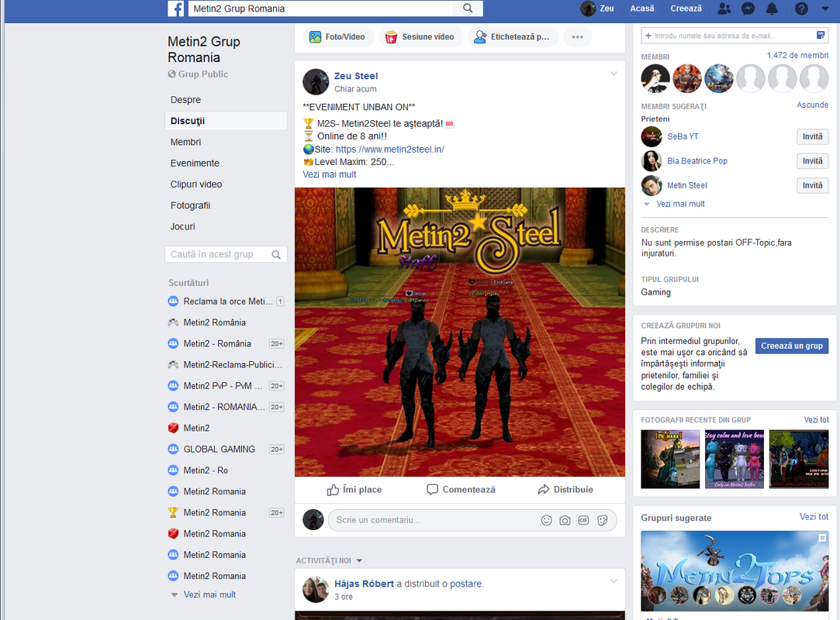Screen dimensions: 840x620
Task: Attach photo via camera icon in comment
Action: click(x=565, y=521)
